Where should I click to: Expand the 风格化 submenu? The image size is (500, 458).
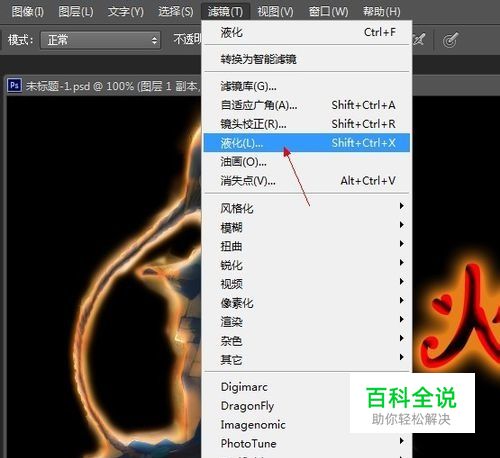click(x=307, y=208)
